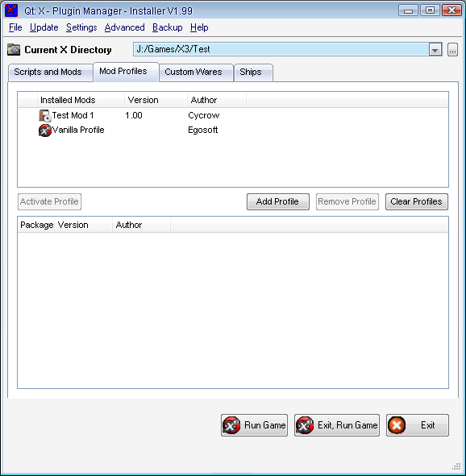The image size is (466, 476).
Task: Click the orange X icon on Exit button
Action: point(397,425)
